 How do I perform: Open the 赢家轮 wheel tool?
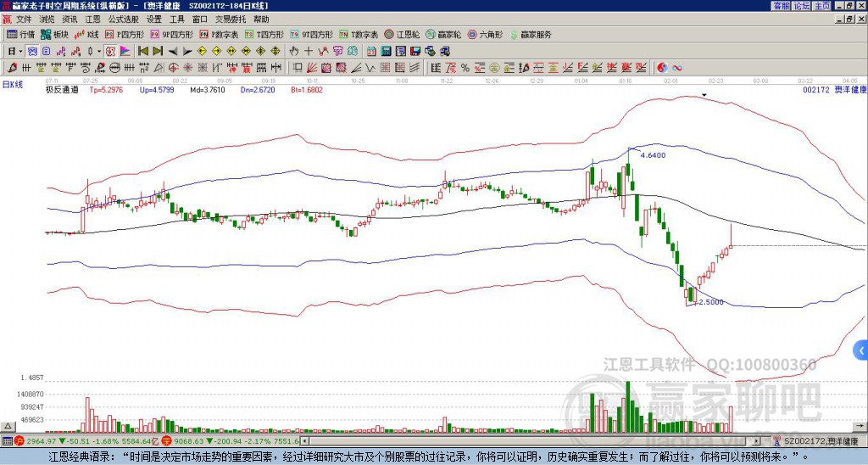[x=443, y=34]
